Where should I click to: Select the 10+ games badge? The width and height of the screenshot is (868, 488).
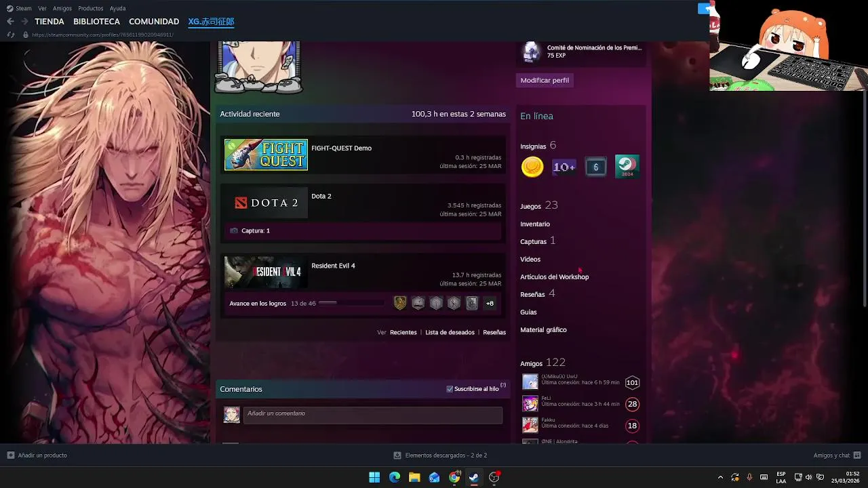[564, 167]
